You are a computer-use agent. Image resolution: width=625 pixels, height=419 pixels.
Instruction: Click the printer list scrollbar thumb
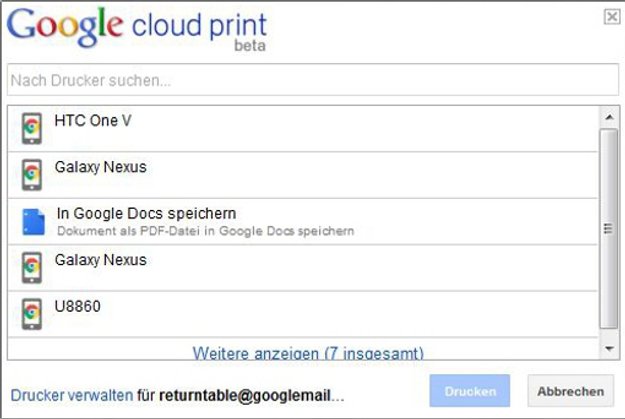click(609, 229)
